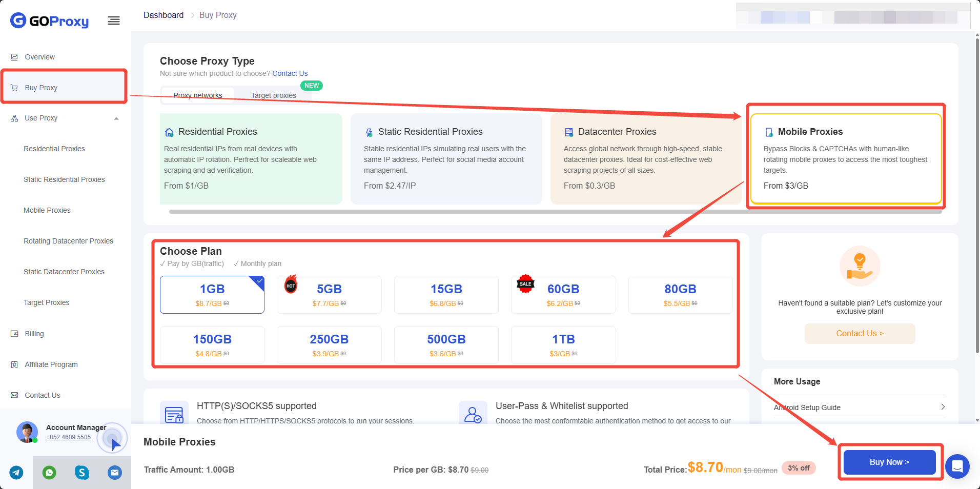Click the Static Residential Proxies bolt icon
Image resolution: width=980 pixels, height=489 pixels.
(x=369, y=132)
